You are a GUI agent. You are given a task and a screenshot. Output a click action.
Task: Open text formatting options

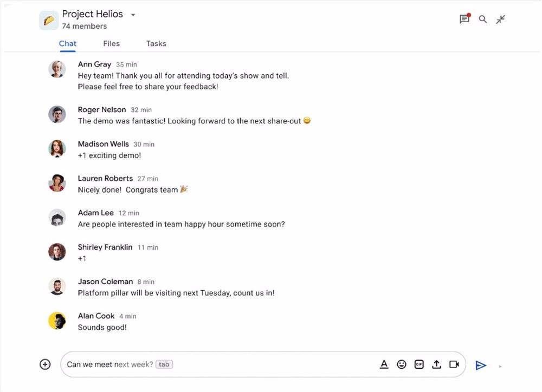click(384, 364)
